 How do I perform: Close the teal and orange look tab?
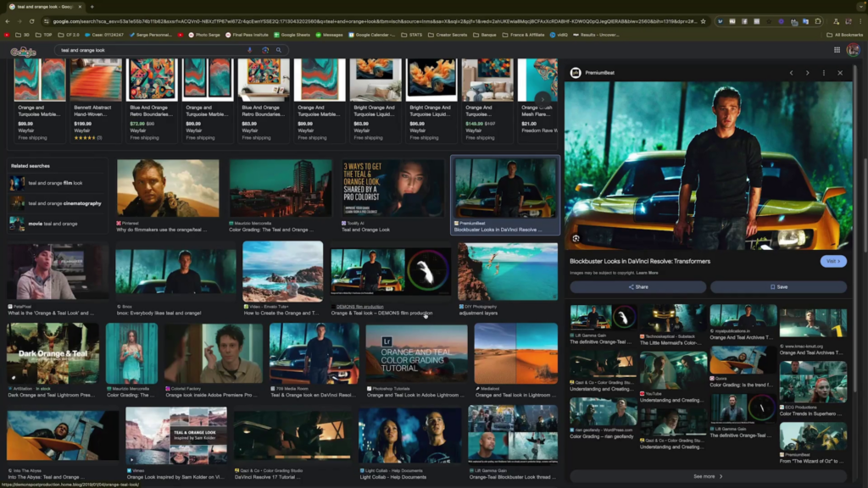tap(80, 7)
